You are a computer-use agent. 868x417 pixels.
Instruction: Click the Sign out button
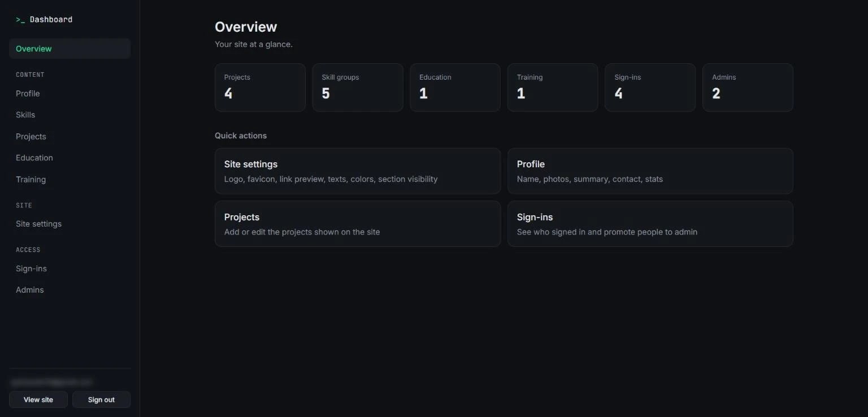point(101,399)
